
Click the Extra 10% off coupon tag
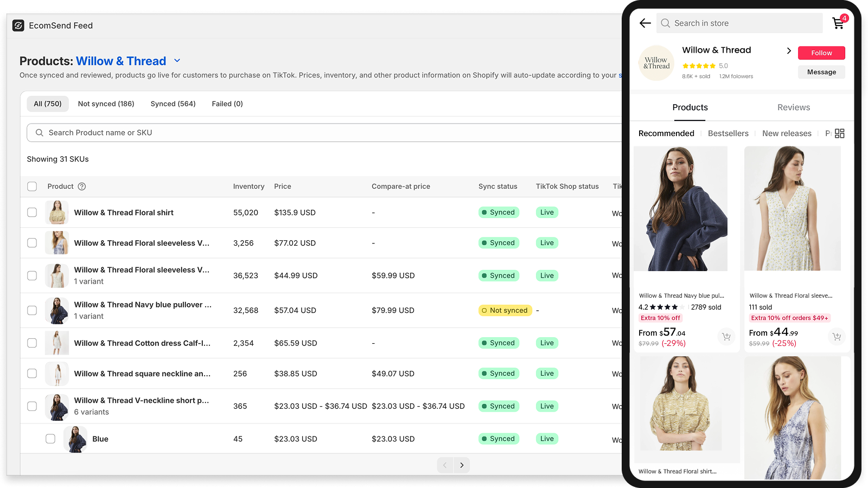point(660,318)
